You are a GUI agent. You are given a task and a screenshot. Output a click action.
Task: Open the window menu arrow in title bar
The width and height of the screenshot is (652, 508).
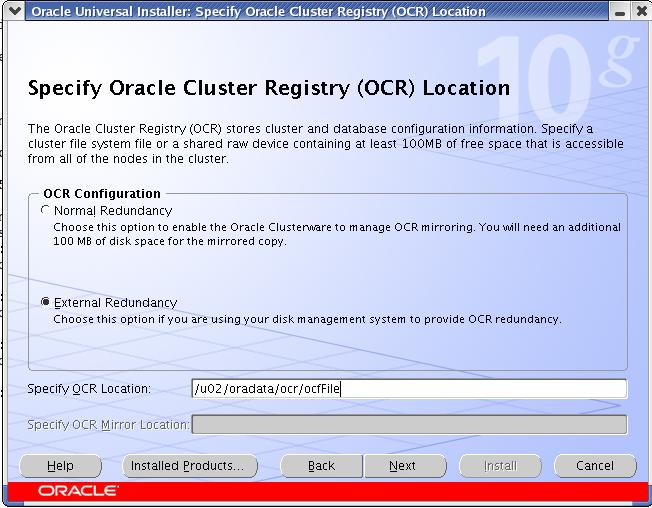[15, 10]
